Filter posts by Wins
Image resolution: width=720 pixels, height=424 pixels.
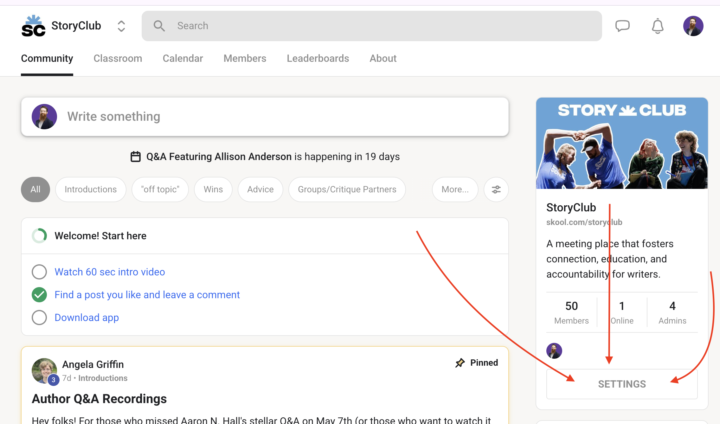[x=213, y=189]
